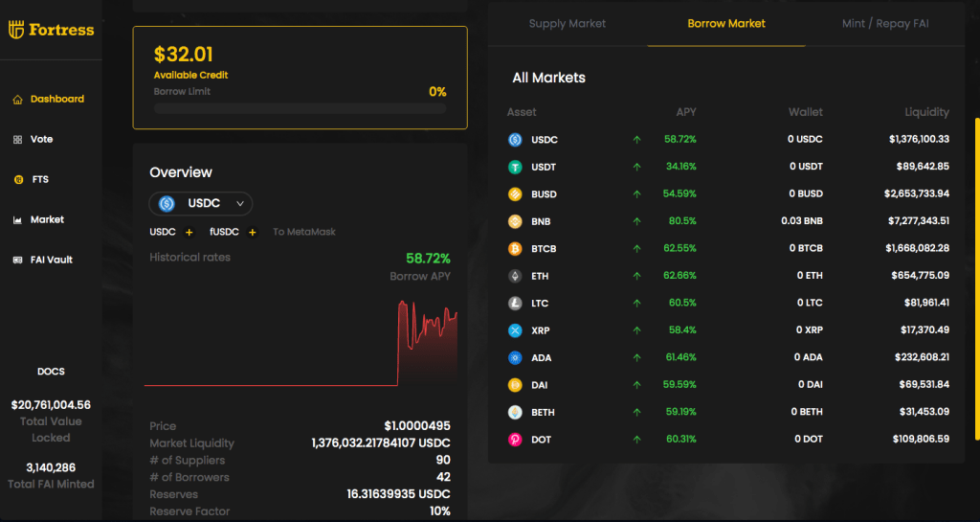Click the To MetaMask link
The image size is (980, 522).
[x=303, y=232]
